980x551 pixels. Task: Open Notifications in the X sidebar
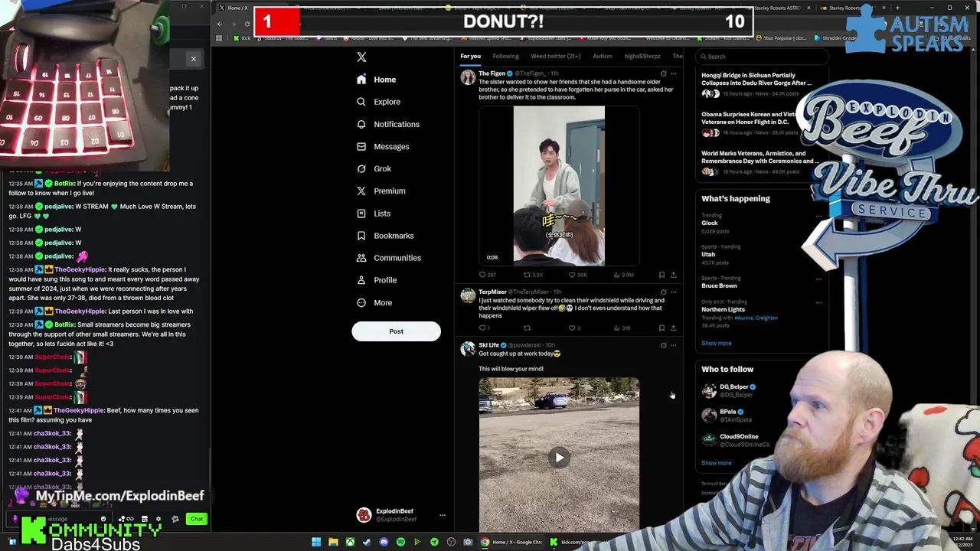[x=388, y=124]
